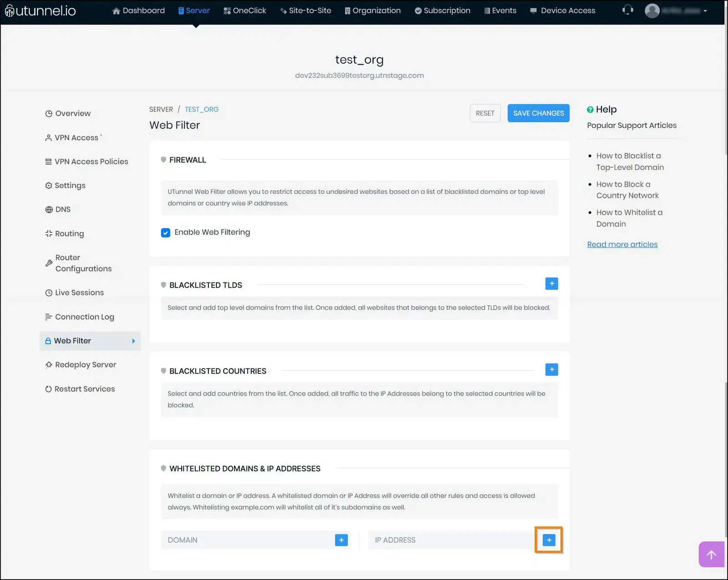This screenshot has width=728, height=580.
Task: Open Settings in the sidebar
Action: pyautogui.click(x=65, y=185)
